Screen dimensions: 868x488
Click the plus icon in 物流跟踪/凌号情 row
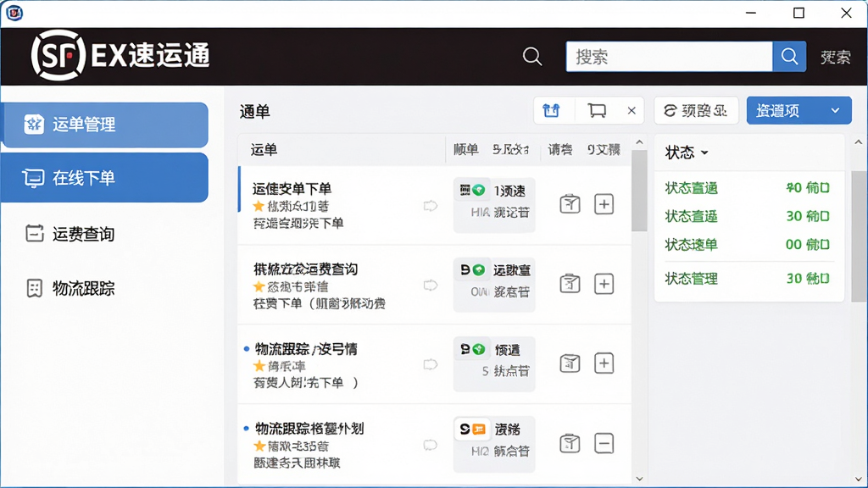tap(604, 363)
